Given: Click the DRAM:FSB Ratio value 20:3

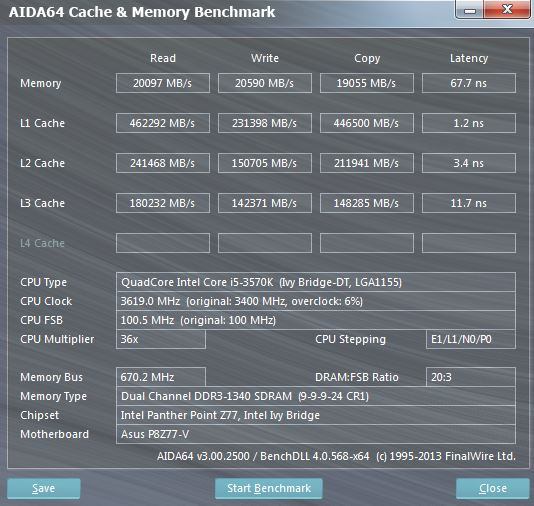Looking at the screenshot, I should (x=471, y=377).
